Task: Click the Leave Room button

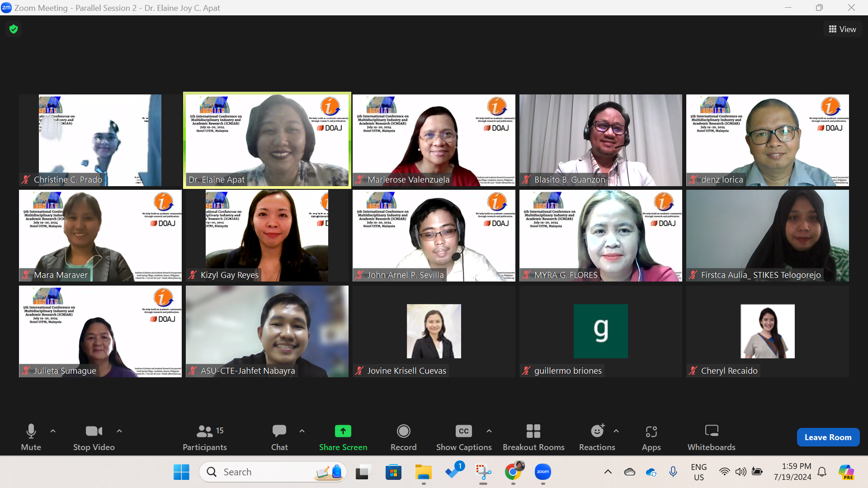Action: (828, 437)
